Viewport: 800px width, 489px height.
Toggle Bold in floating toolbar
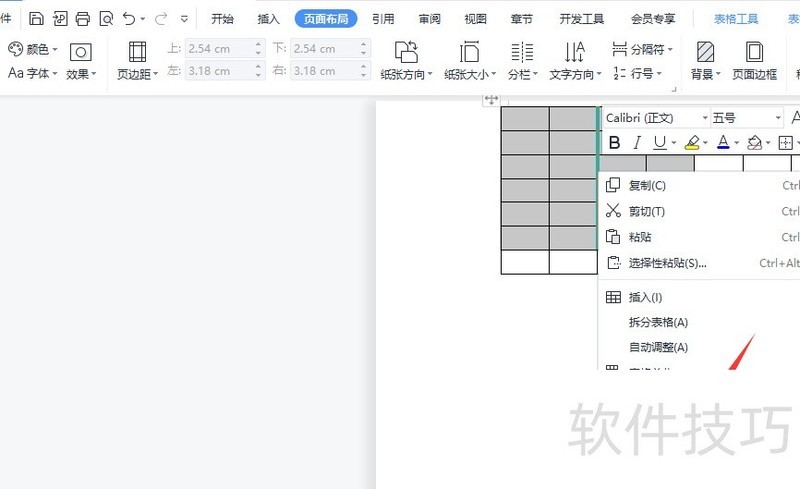click(x=615, y=143)
